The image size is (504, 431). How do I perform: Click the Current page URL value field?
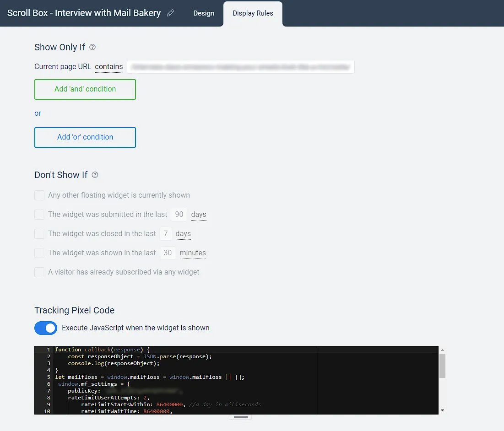coord(241,67)
